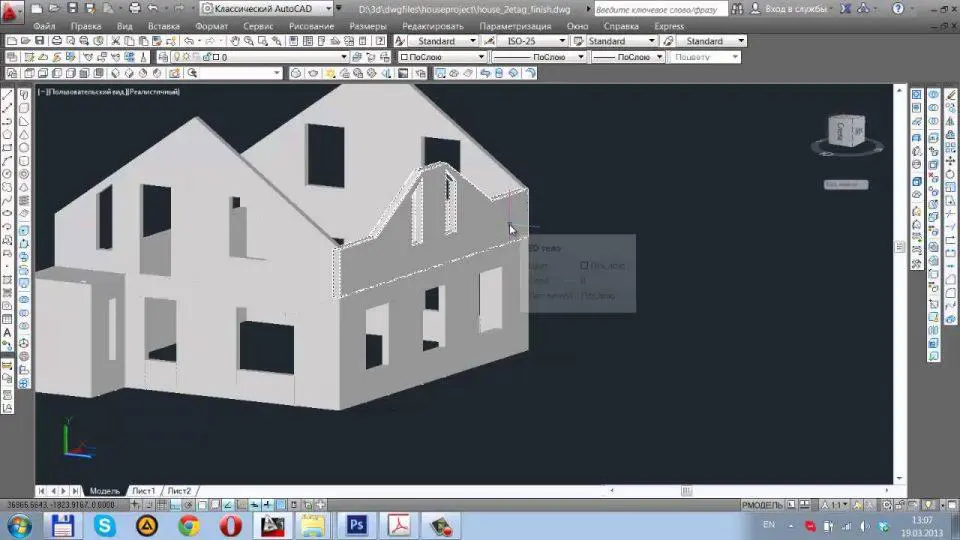Viewport: 960px width, 540px height.
Task: Click the Undo arrow in the quick access toolbar
Action: (152, 9)
